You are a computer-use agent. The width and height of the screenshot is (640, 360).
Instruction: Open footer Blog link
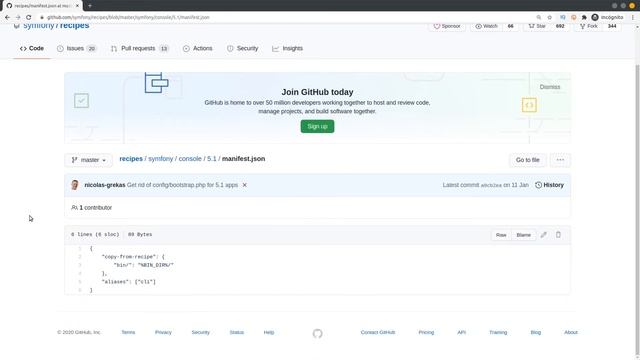click(536, 332)
